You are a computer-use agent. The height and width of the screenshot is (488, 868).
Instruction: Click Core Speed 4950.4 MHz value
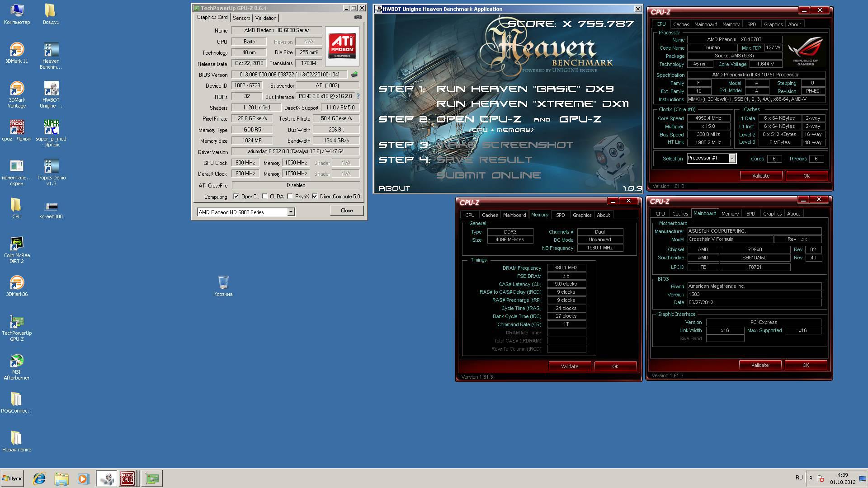point(708,118)
